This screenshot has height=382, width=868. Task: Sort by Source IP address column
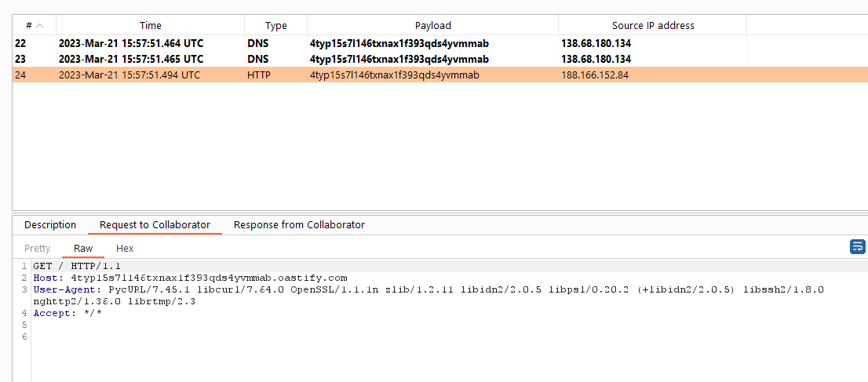click(x=652, y=26)
